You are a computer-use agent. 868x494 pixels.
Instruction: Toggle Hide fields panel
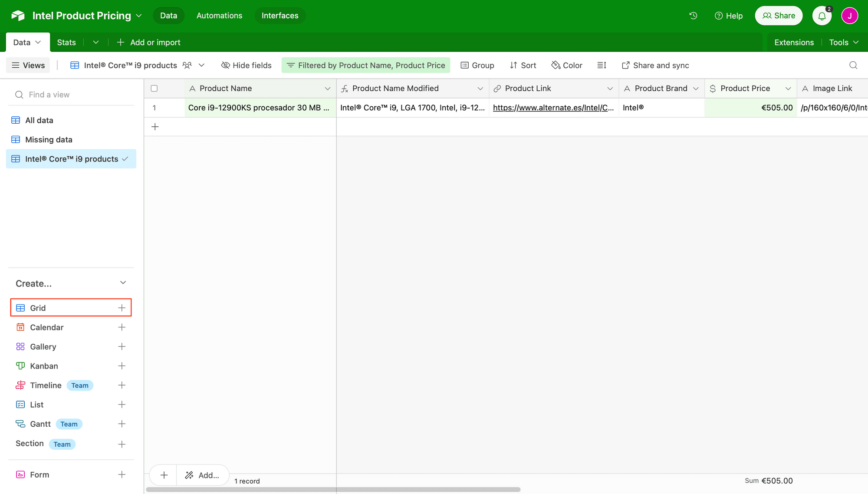click(246, 65)
